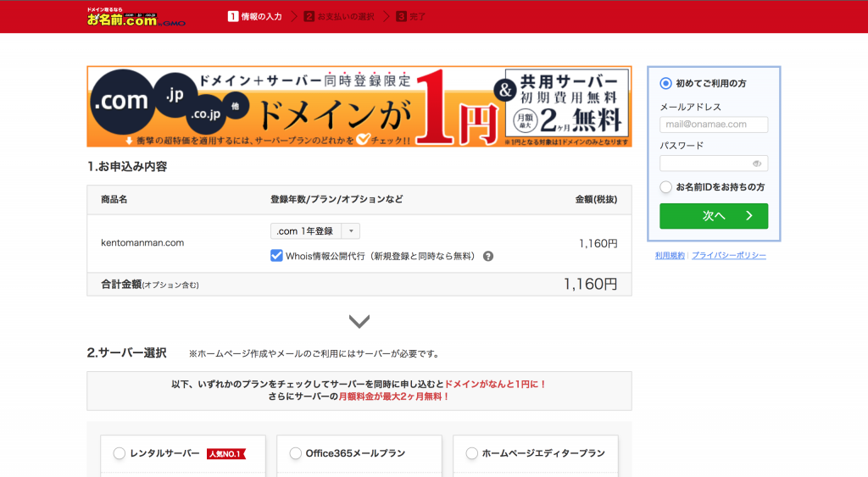
Task: Open the .com 1年登録 dropdown
Action: (315, 230)
